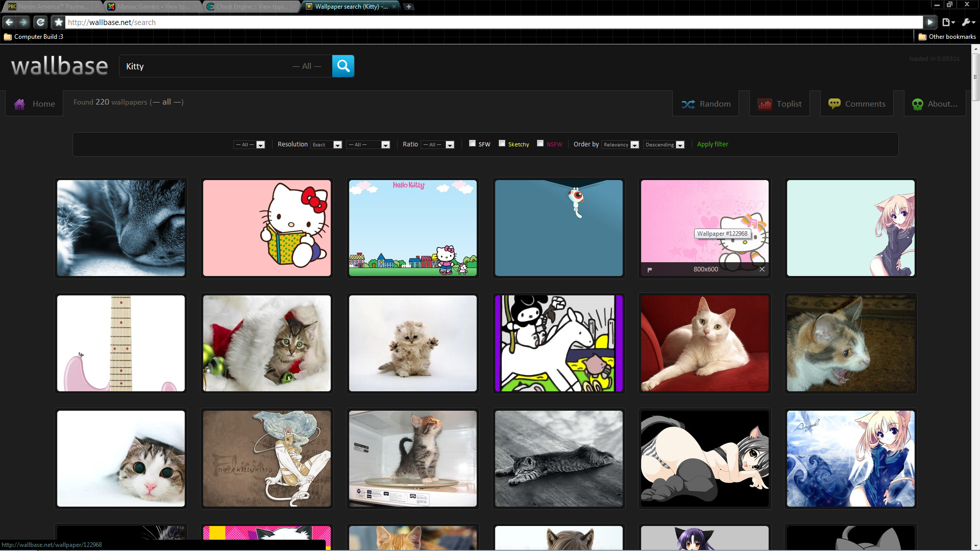Open pink guitar neck thumbnail
This screenshot has height=551, width=980.
(x=121, y=343)
